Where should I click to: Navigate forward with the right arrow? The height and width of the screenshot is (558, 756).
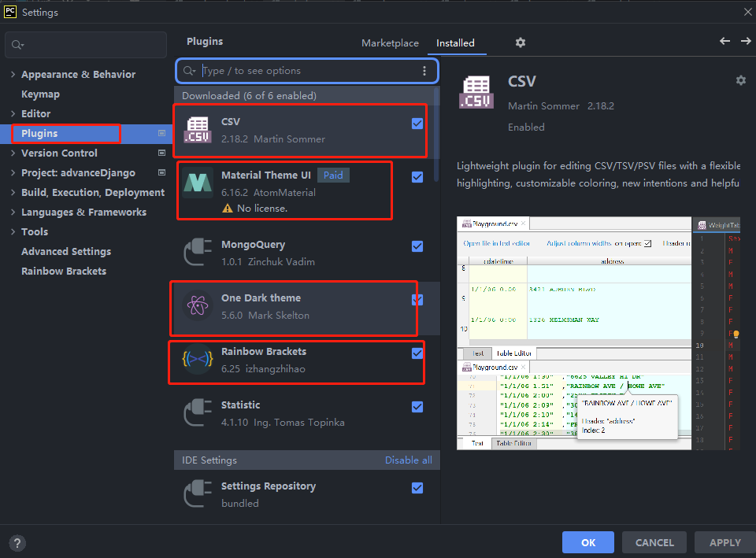tap(746, 41)
